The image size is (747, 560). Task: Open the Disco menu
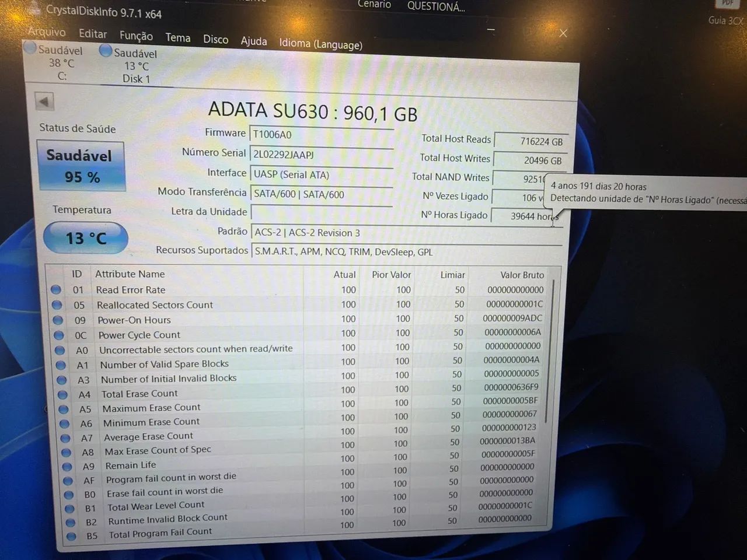tap(215, 39)
